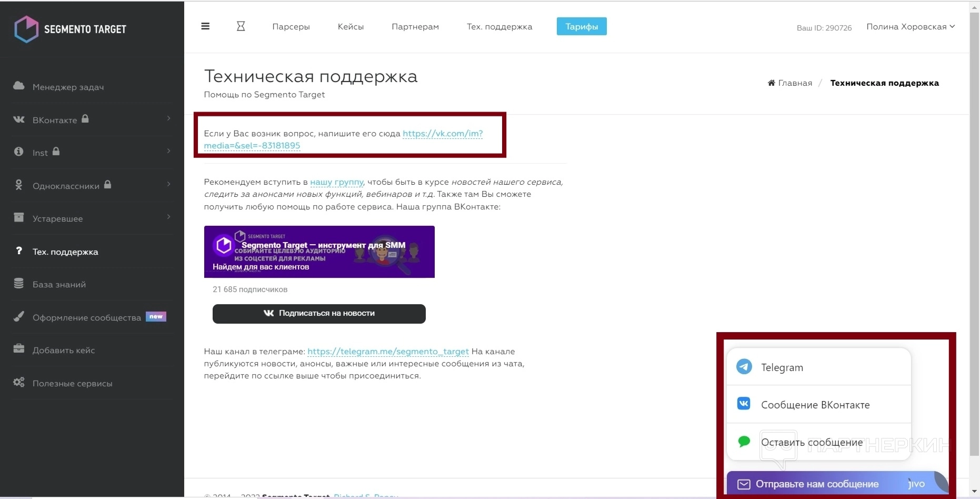
Task: Click the new badge on Оформление сообщества
Action: click(x=156, y=316)
